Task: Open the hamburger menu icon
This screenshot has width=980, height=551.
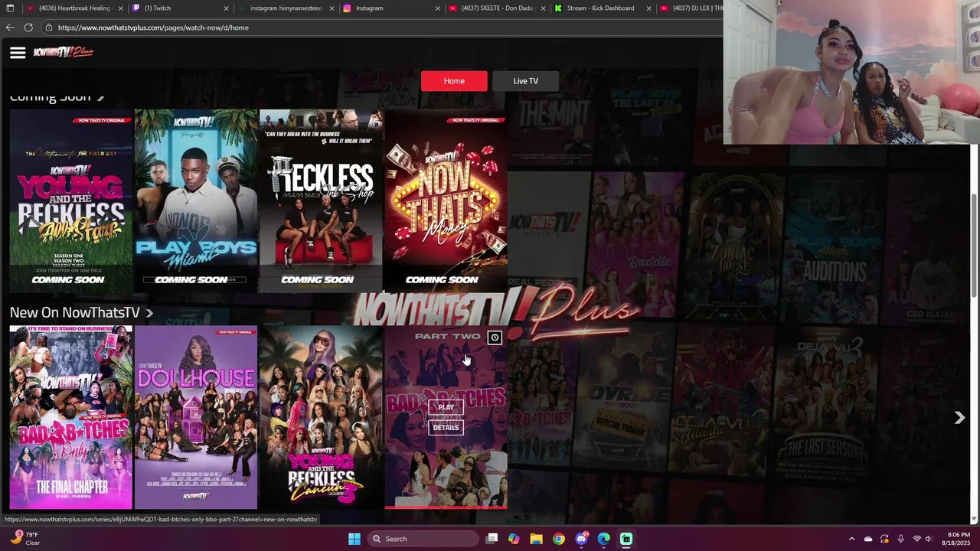Action: (18, 53)
